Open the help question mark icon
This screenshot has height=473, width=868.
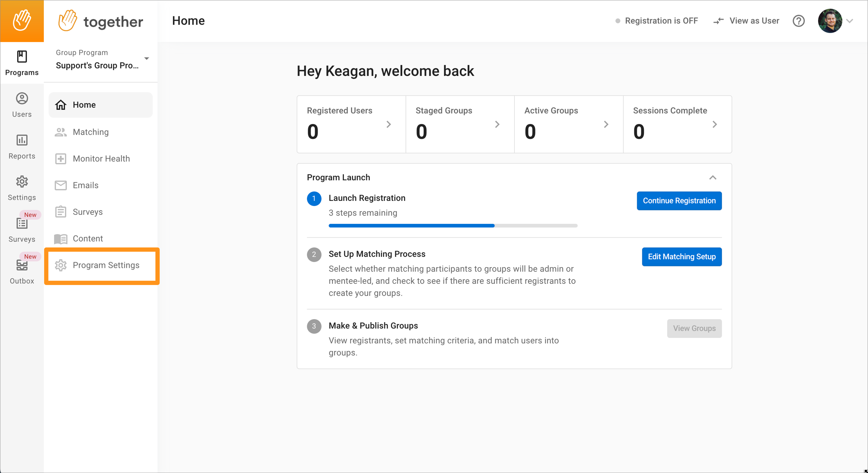pyautogui.click(x=799, y=21)
